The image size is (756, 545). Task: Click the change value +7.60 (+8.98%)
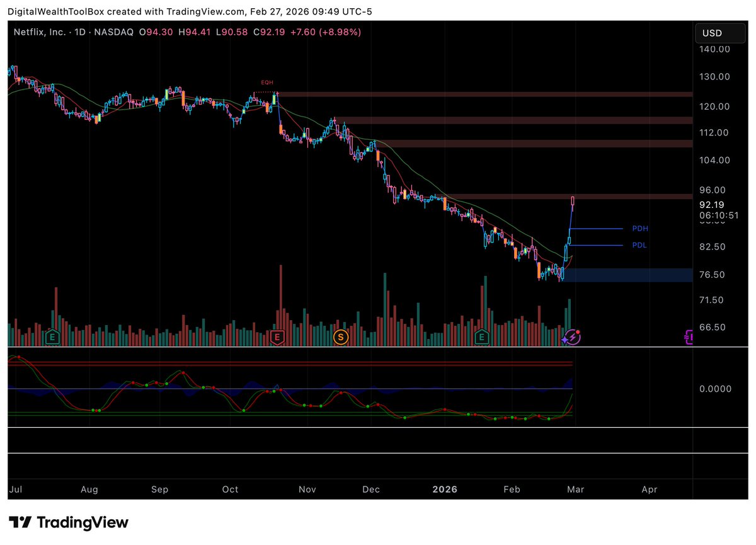point(325,31)
